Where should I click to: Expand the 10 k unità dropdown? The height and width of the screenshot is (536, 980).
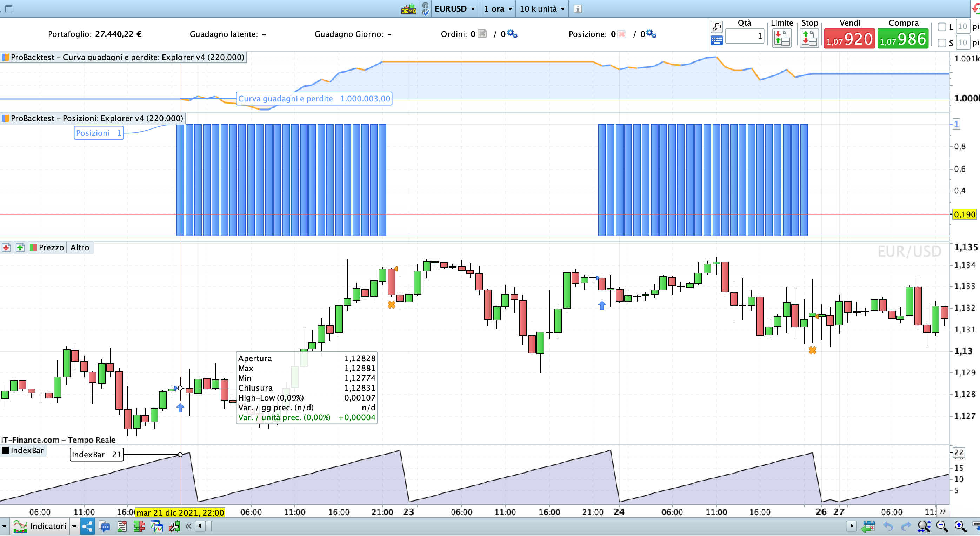(542, 9)
